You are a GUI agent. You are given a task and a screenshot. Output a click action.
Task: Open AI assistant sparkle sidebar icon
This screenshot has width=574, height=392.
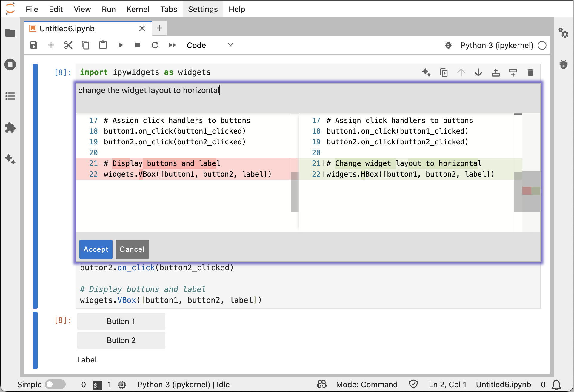10,159
